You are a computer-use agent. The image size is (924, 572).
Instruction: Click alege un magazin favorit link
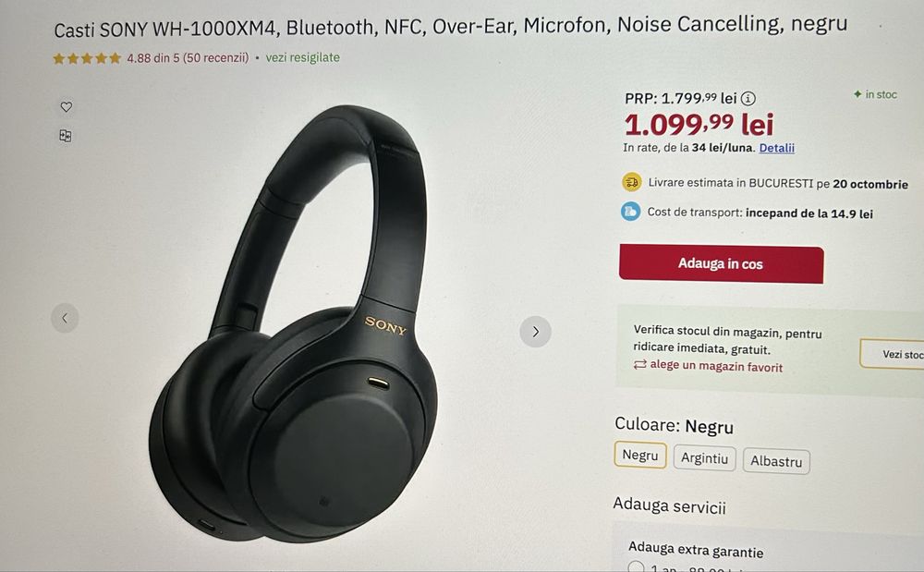708,366
